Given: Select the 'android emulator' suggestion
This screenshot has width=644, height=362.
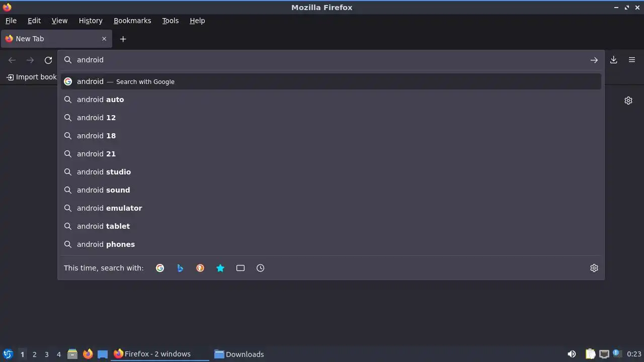Looking at the screenshot, I should [x=331, y=208].
